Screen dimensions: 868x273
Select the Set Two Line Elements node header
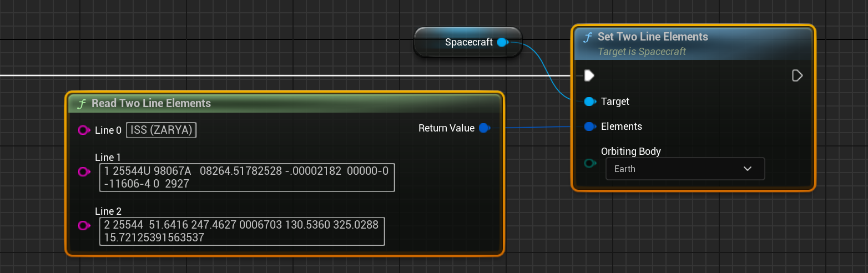[653, 37]
